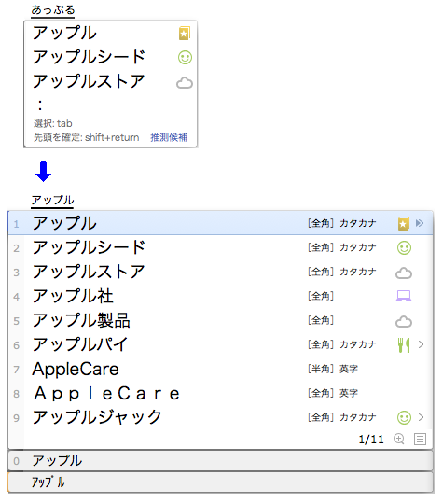Click the 推測候補 link
The image size is (443, 504).
169,137
